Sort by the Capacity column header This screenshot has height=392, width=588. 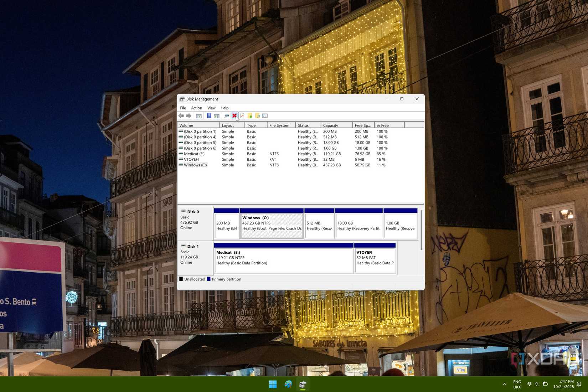pos(337,125)
